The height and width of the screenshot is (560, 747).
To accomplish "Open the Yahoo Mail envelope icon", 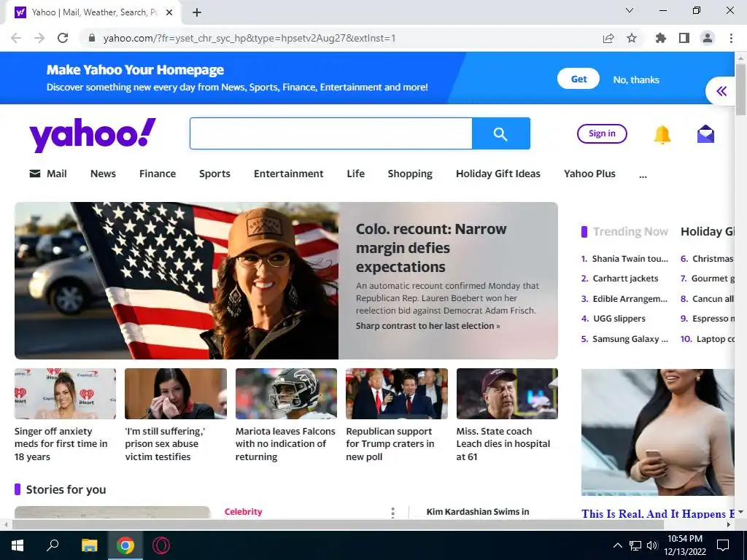I will coord(705,134).
